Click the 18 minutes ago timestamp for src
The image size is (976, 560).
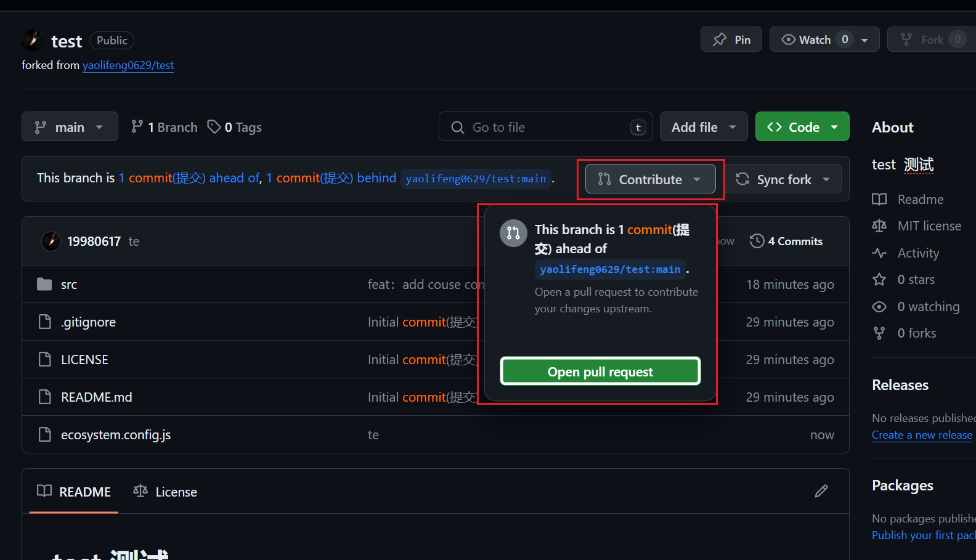coord(790,285)
